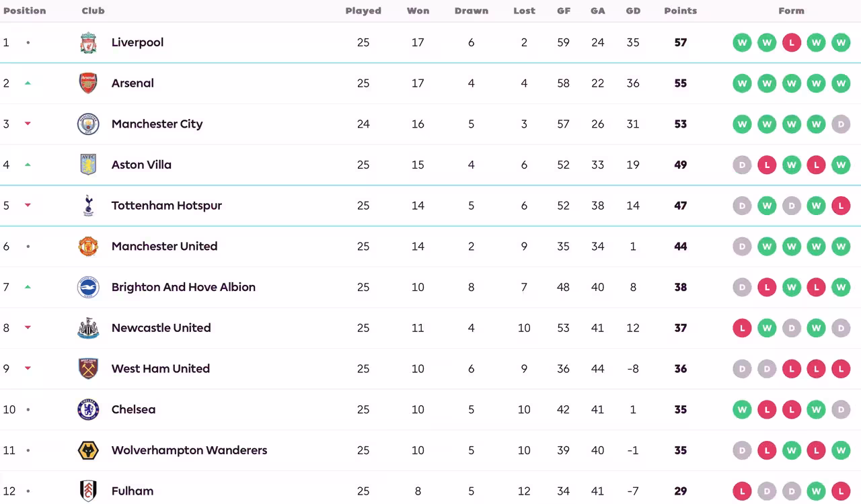Click the Tottenham Hotspur crest icon
Viewport: 861px width, 504px height.
pyautogui.click(x=88, y=206)
